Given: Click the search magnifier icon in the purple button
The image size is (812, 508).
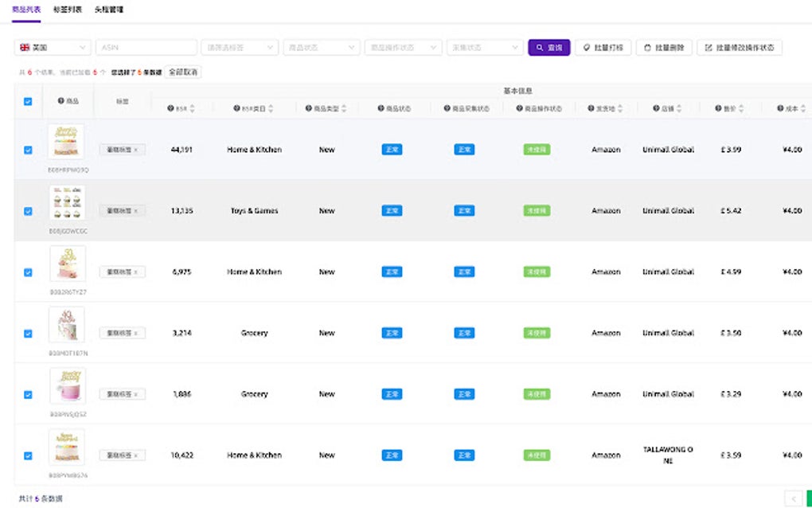Looking at the screenshot, I should coord(540,48).
